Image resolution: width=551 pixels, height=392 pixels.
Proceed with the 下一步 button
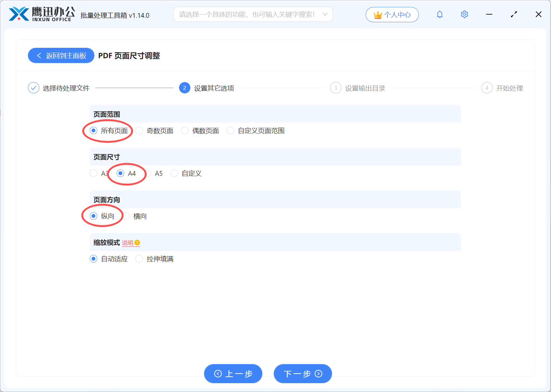pyautogui.click(x=302, y=374)
